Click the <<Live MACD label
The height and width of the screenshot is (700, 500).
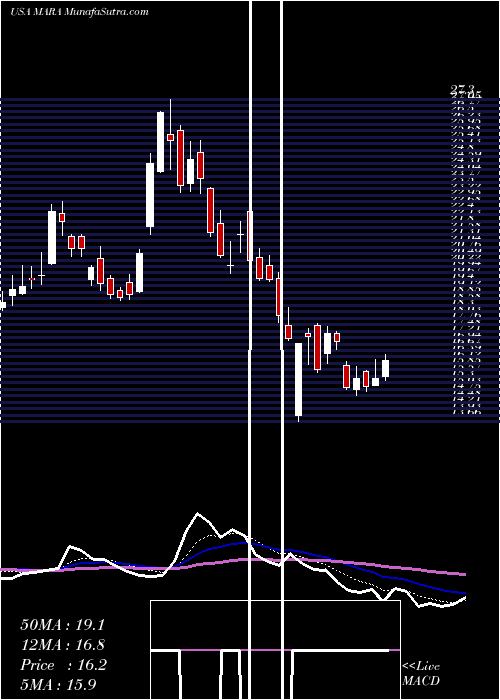(421, 673)
